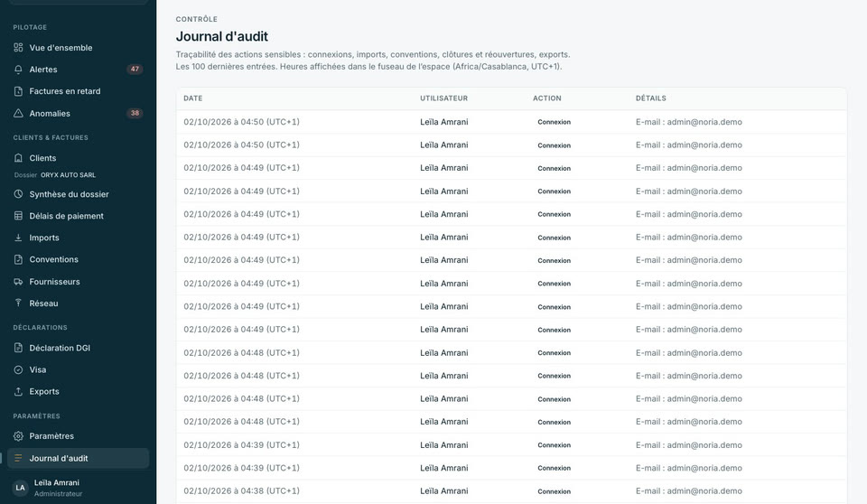Click email details in 04:38 row
The width and height of the screenshot is (867, 504).
(689, 490)
